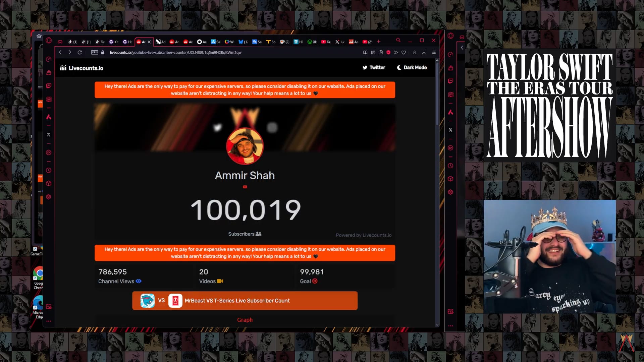The width and height of the screenshot is (644, 362).
Task: Open GX Control speedometer in front window sidebar
Action: pyautogui.click(x=49, y=59)
